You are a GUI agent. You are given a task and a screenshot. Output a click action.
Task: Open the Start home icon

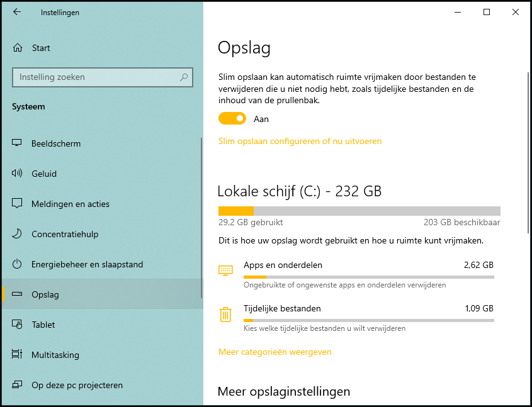click(x=17, y=48)
